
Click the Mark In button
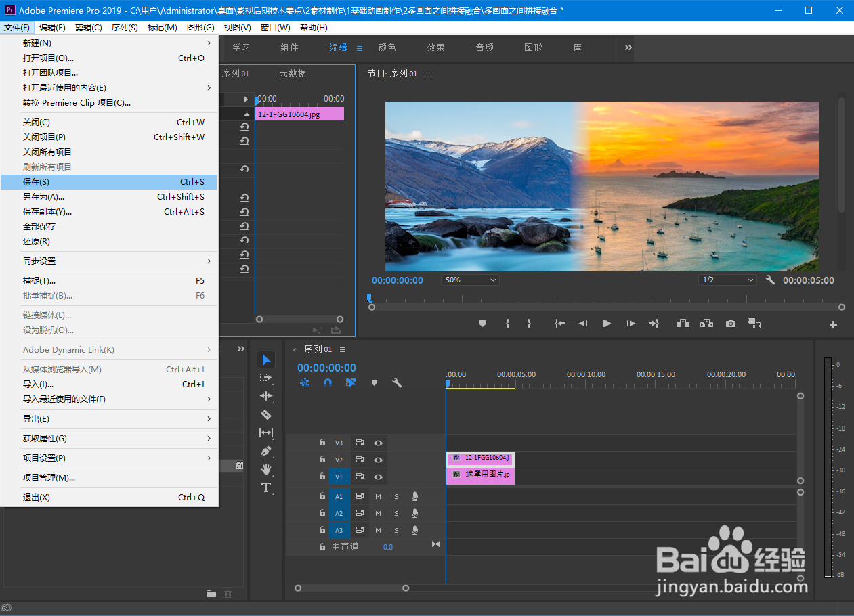click(507, 324)
